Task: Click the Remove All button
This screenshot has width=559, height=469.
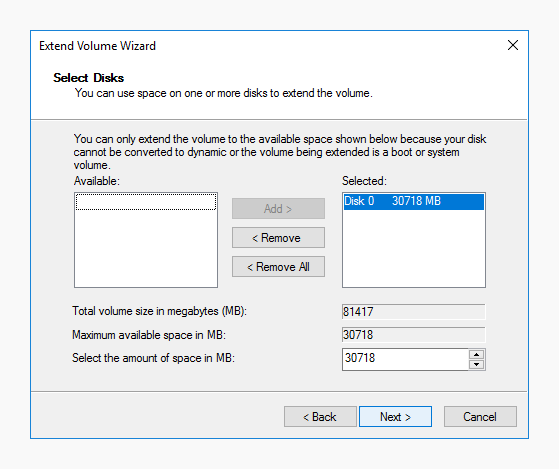Action: coord(278,267)
